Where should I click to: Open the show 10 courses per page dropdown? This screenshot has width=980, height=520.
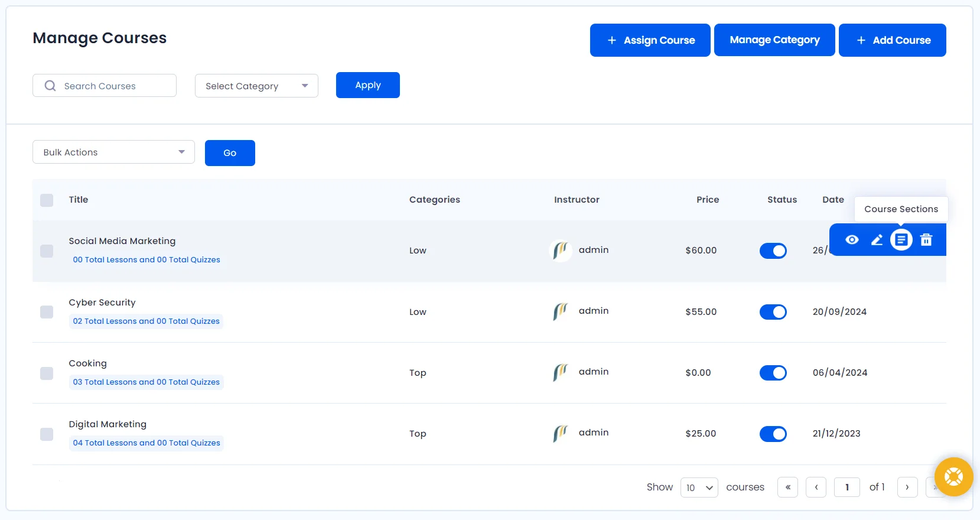pos(699,488)
